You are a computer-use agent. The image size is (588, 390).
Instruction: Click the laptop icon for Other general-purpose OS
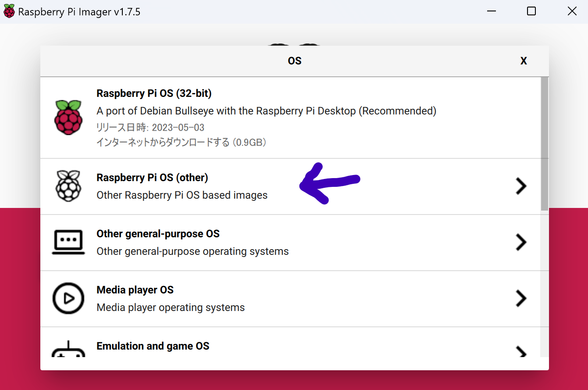(x=68, y=242)
